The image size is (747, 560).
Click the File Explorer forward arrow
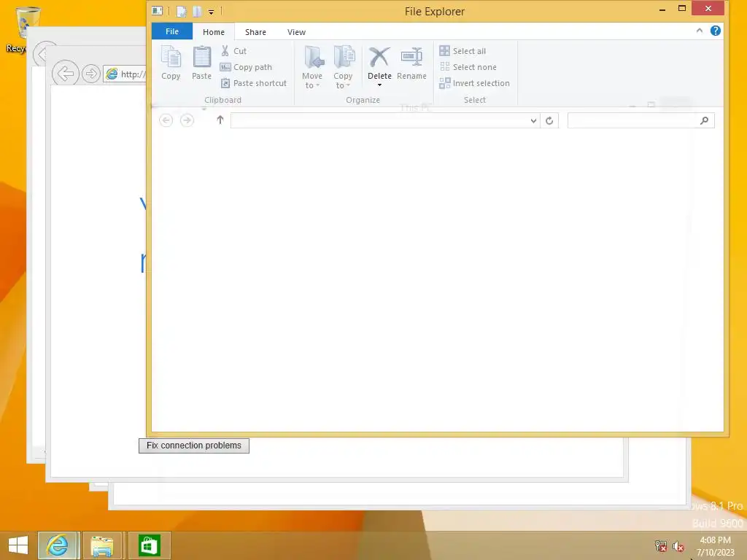click(x=187, y=120)
